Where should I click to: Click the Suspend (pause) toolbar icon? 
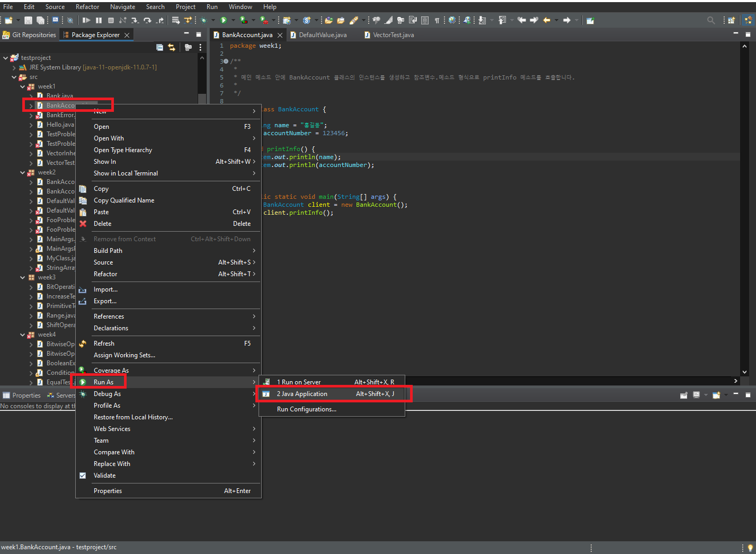(99, 20)
